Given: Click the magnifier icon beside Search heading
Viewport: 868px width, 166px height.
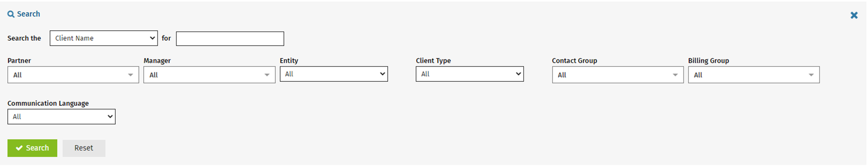Looking at the screenshot, I should click(x=11, y=14).
